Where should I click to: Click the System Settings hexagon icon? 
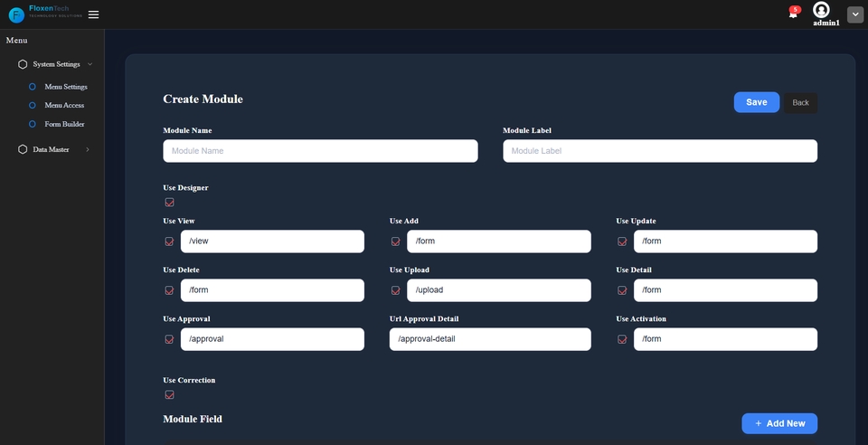point(23,64)
